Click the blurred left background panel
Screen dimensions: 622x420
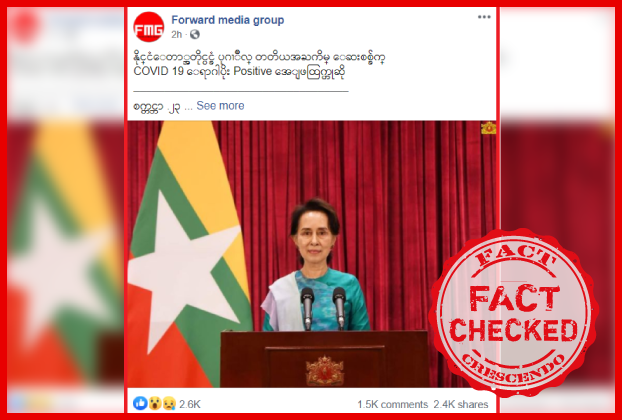click(x=65, y=210)
